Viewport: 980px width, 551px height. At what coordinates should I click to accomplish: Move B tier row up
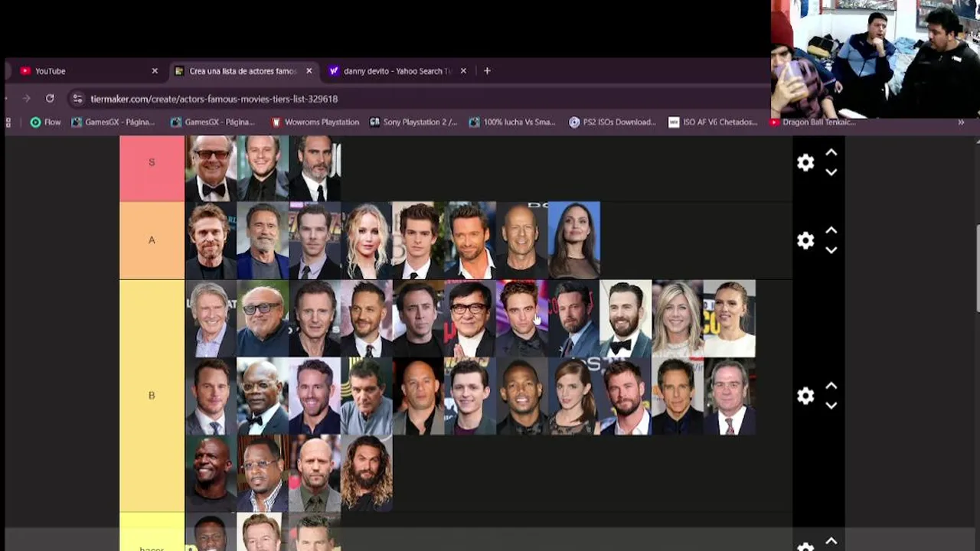831,386
